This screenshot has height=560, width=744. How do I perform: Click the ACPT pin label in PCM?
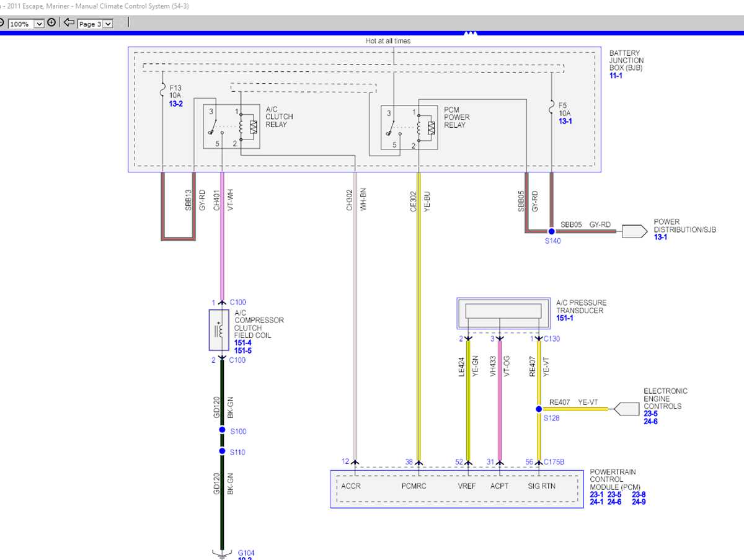click(499, 486)
